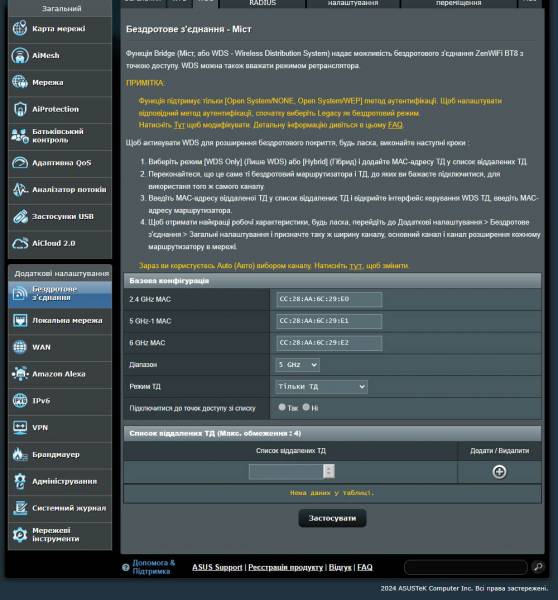558x600 pixels.
Task: Click the search magnifier icon at bottom
Action: point(538,567)
